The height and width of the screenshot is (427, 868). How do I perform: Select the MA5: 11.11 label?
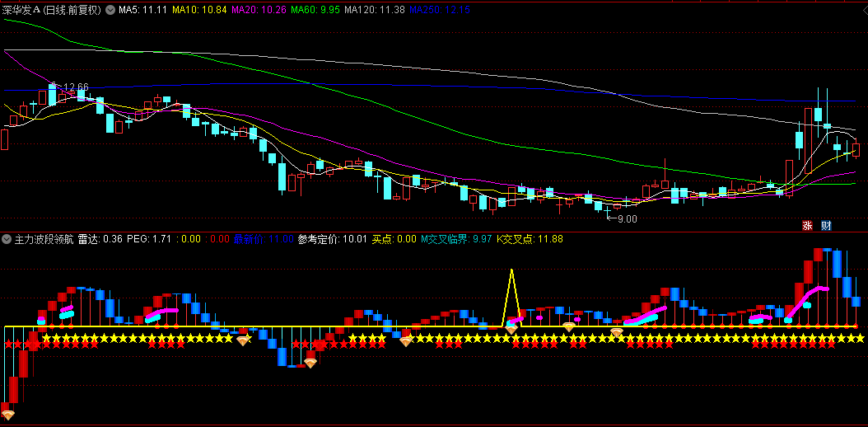(143, 9)
